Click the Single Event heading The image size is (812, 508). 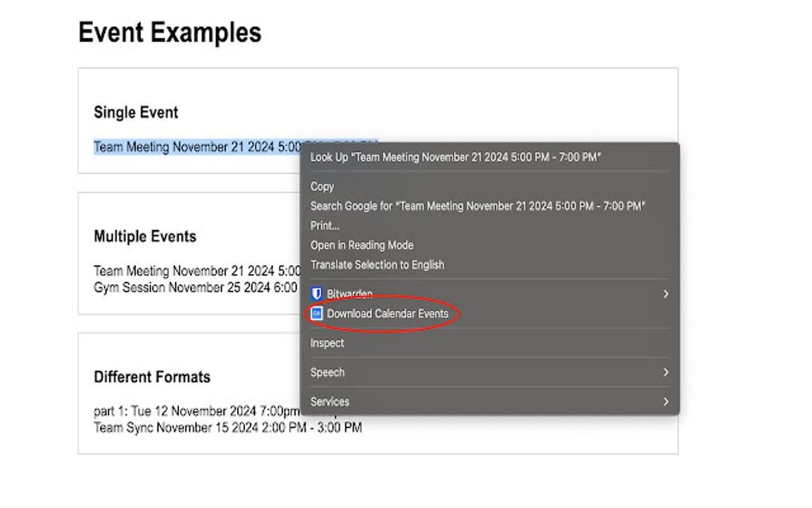point(136,112)
